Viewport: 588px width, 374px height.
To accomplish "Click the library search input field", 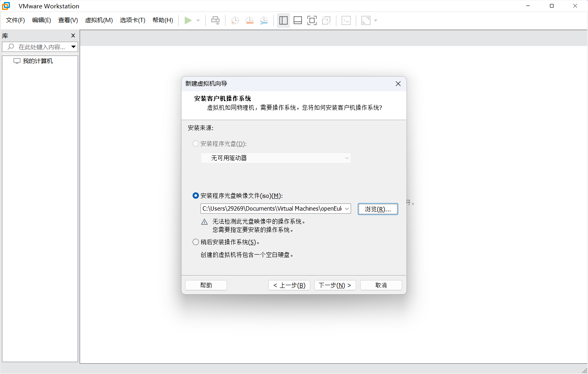I will (40, 47).
